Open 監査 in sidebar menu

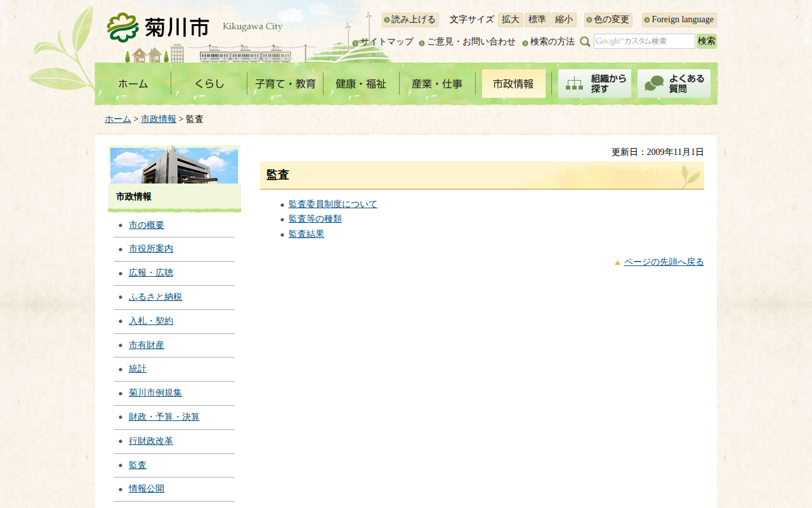(138, 465)
